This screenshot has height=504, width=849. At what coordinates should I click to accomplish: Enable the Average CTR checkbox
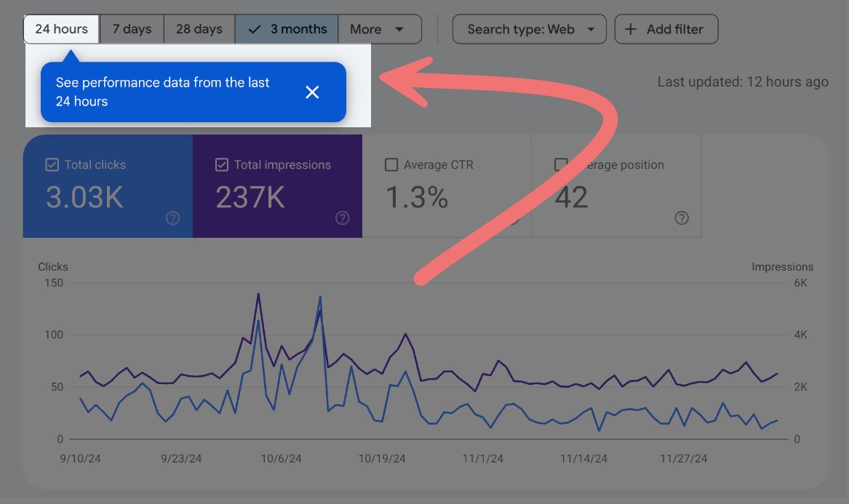click(391, 164)
